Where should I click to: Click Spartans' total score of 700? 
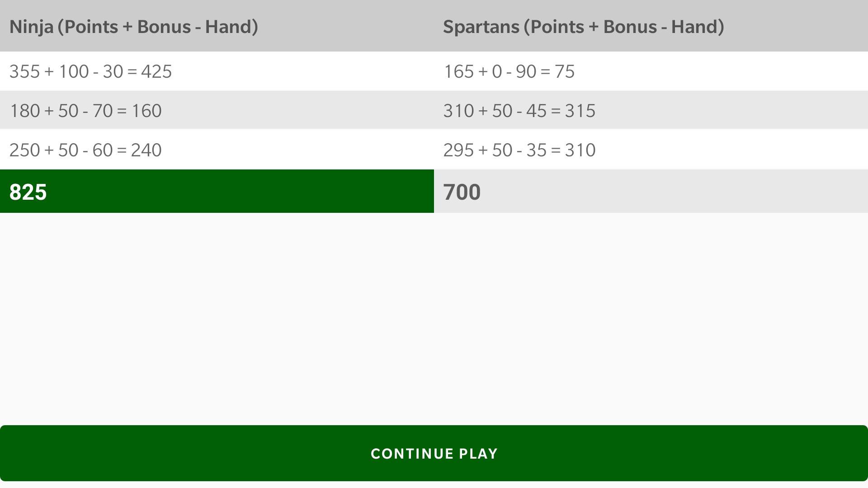coord(462,192)
